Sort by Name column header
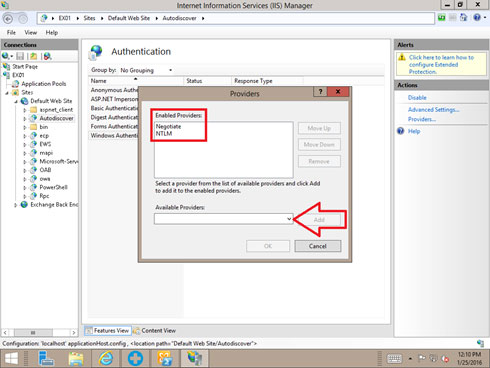490x368 pixels. 136,81
